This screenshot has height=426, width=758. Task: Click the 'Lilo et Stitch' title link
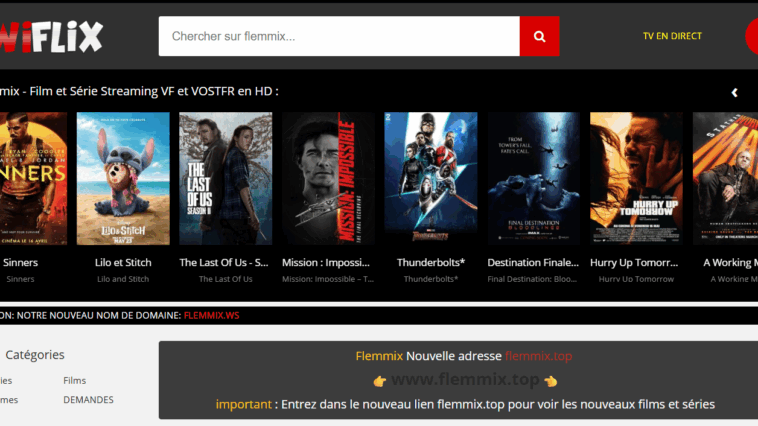point(123,263)
